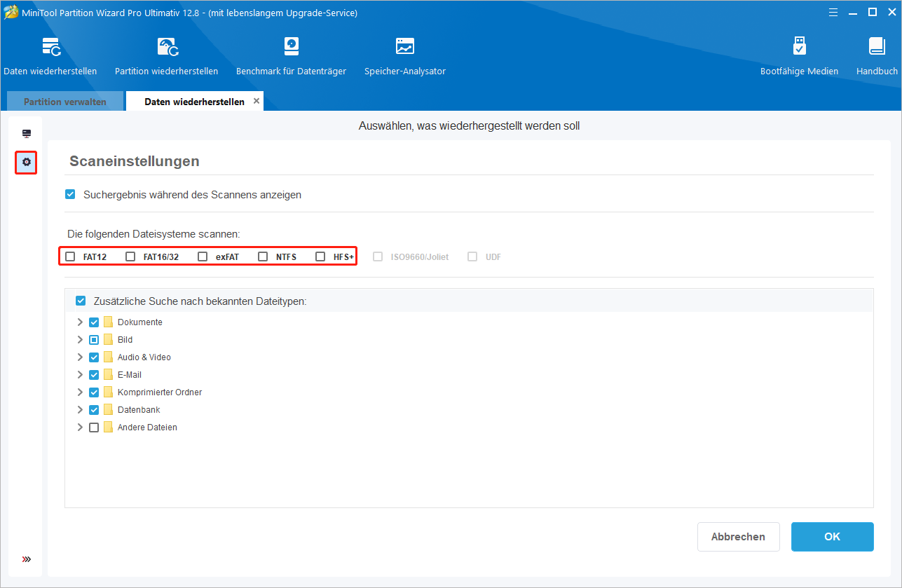The image size is (902, 588).
Task: Select the Komprimierter Ordner label
Action: click(x=160, y=392)
